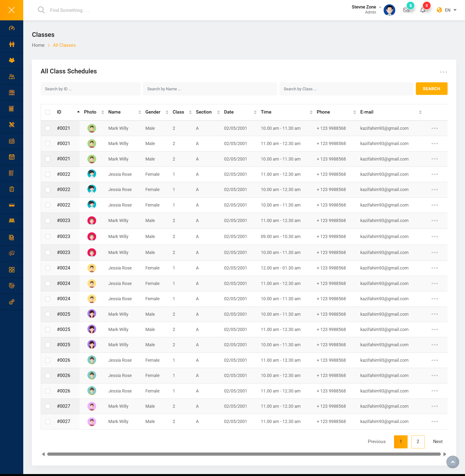Open the pencil and ruler sidebar icon
This screenshot has height=476, width=465.
coord(11,125)
